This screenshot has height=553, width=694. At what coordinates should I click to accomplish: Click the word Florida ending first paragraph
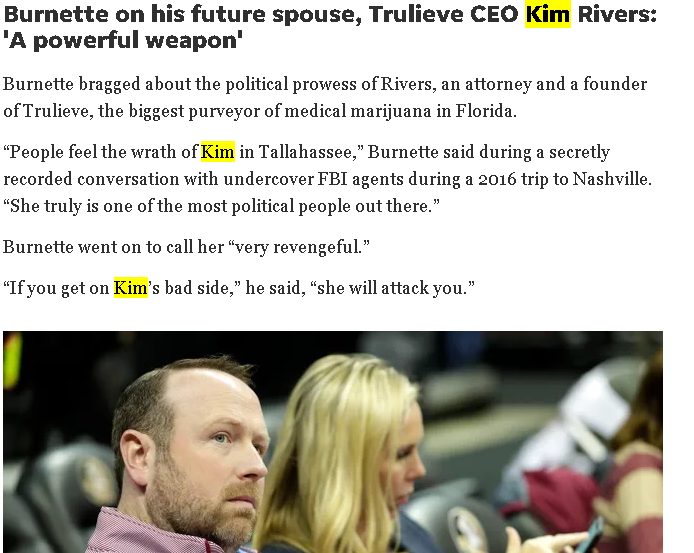point(486,111)
